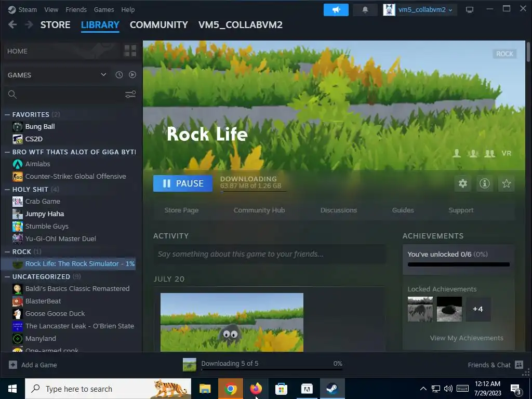This screenshot has height=399, width=532.
Task: Click the Downloading 5 of 5 progress bar
Action: [x=272, y=369]
